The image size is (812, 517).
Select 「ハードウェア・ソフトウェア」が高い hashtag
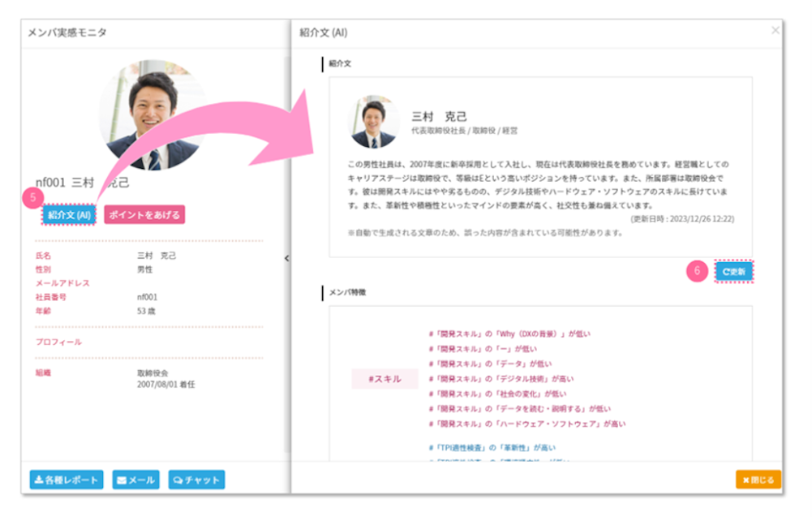(x=526, y=424)
